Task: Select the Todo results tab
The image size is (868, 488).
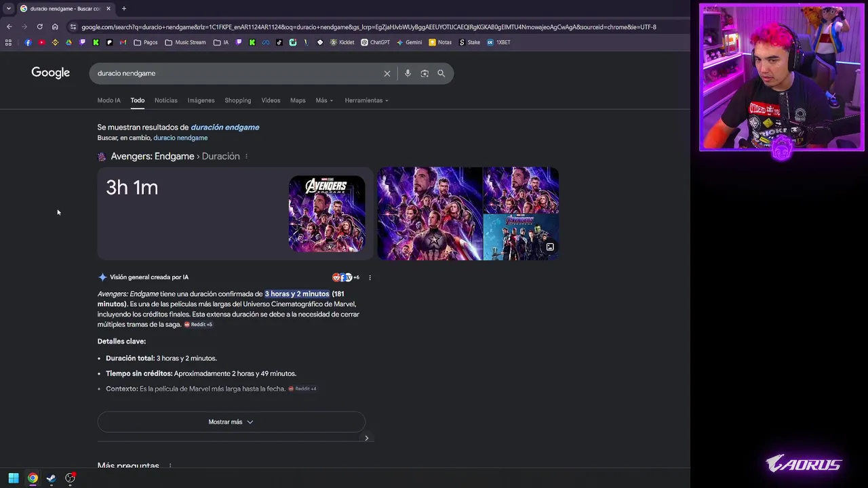Action: tap(138, 100)
